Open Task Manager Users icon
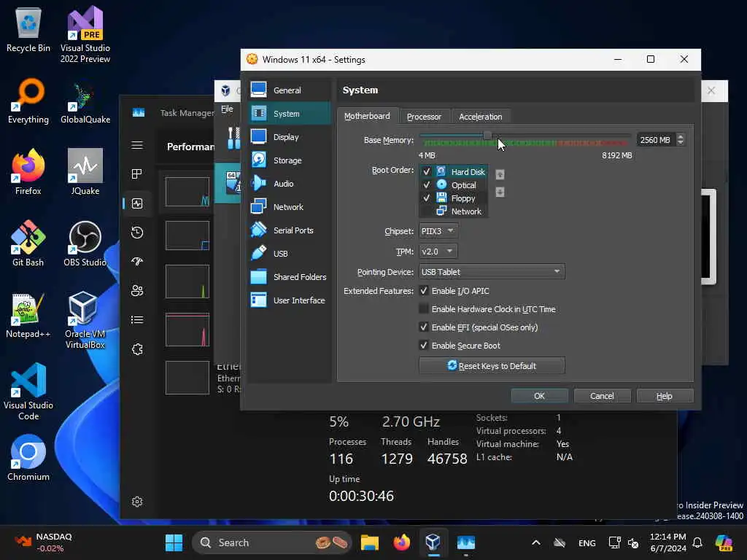Screen dimensions: 747x560 [137, 290]
